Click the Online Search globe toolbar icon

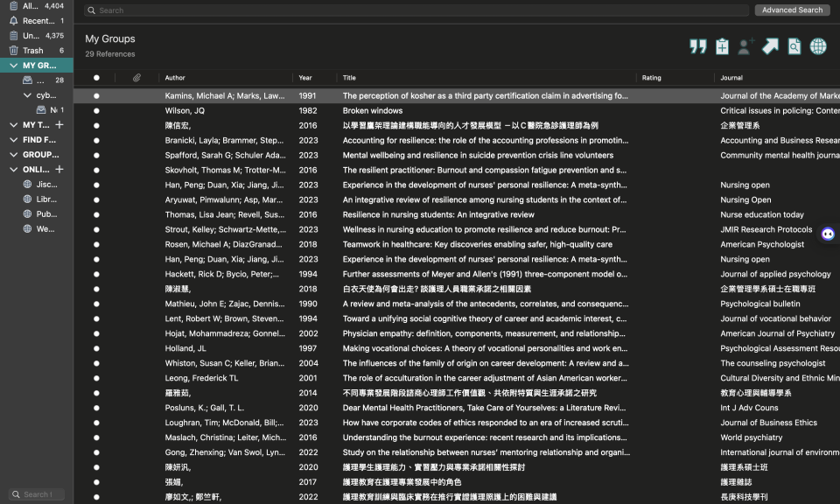point(818,46)
